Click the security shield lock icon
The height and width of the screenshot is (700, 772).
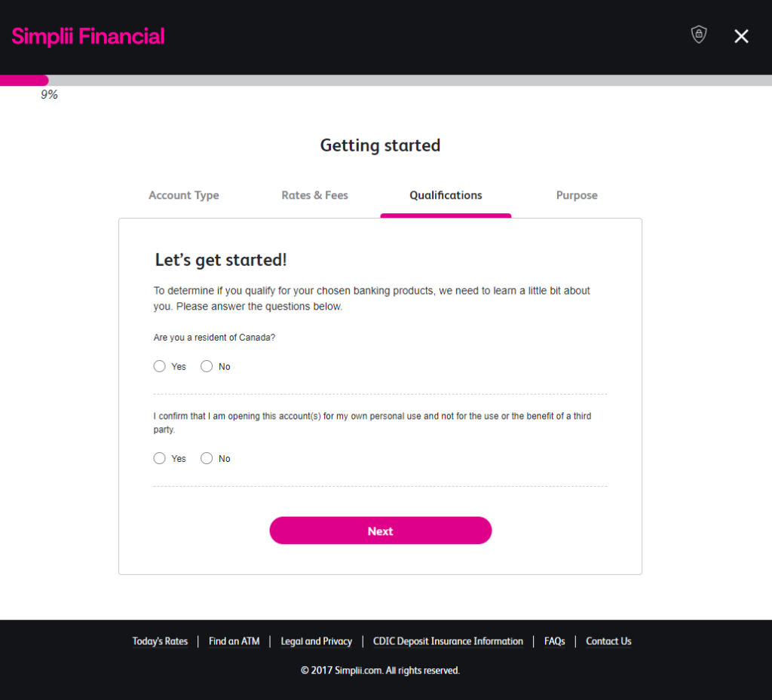click(x=699, y=35)
